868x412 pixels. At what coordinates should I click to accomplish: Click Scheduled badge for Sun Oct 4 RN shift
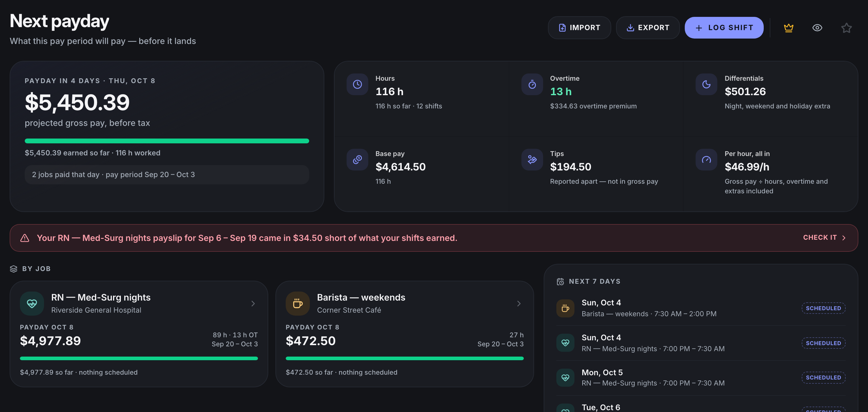coord(823,343)
